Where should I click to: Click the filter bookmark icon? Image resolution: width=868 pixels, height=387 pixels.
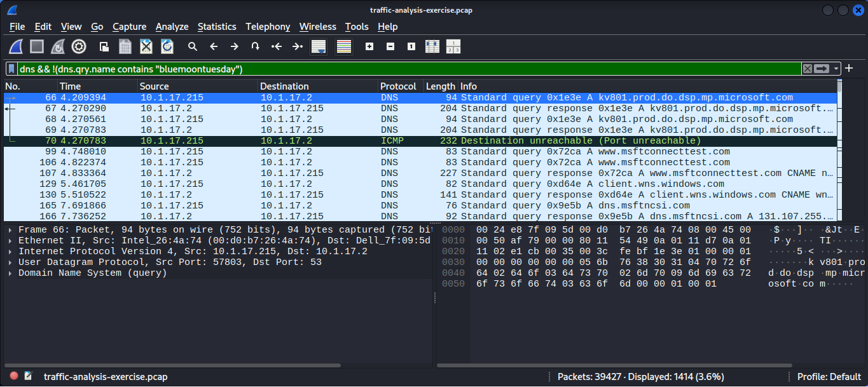pos(11,69)
